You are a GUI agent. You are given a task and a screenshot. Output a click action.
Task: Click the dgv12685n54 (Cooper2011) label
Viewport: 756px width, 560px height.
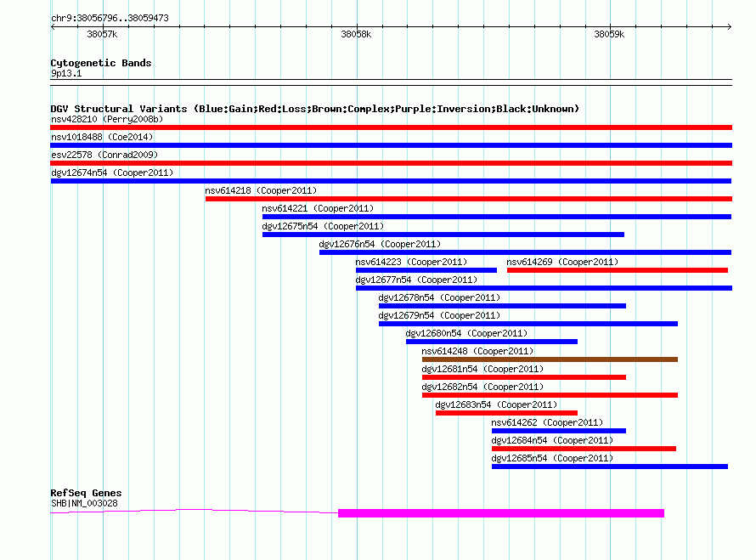[x=552, y=458]
